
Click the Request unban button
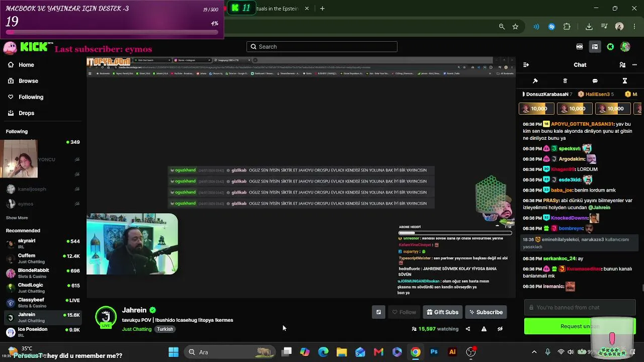tap(580, 326)
